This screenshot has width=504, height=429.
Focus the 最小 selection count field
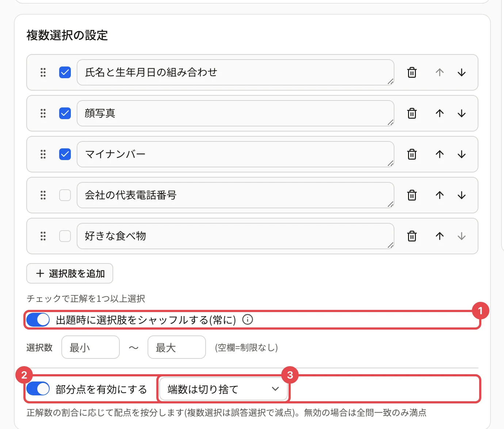[91, 347]
